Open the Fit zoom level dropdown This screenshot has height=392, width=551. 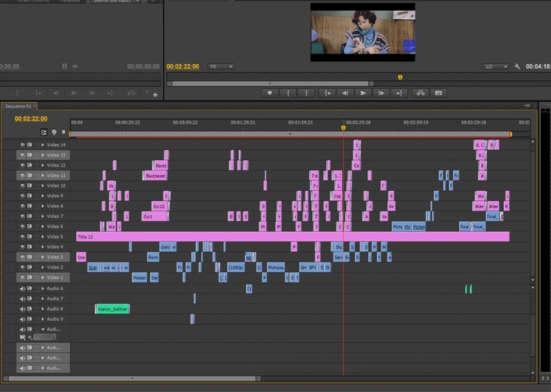pos(221,66)
